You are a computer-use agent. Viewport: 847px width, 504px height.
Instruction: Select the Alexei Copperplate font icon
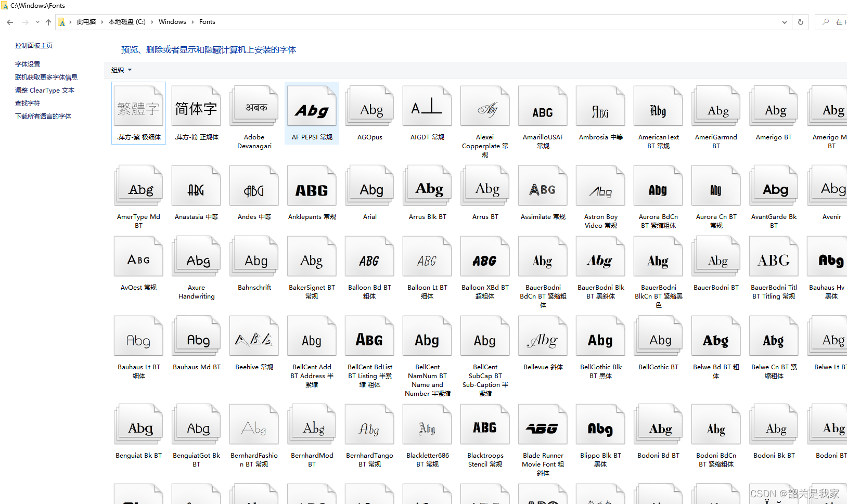pyautogui.click(x=485, y=107)
